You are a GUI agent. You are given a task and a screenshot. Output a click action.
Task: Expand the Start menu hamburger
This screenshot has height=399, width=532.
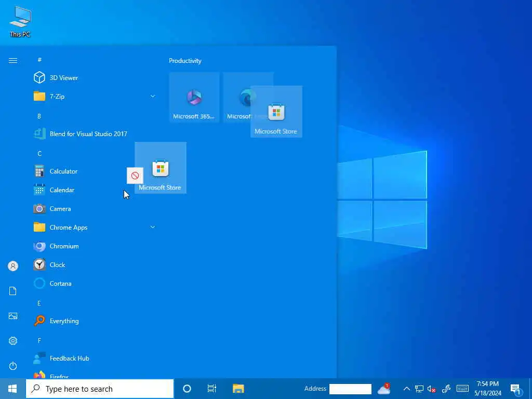point(13,60)
